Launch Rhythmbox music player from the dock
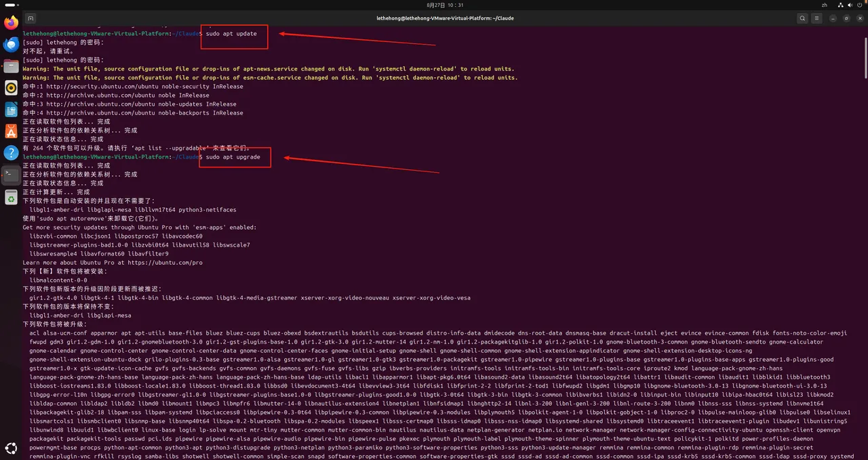868x460 pixels. (11, 88)
